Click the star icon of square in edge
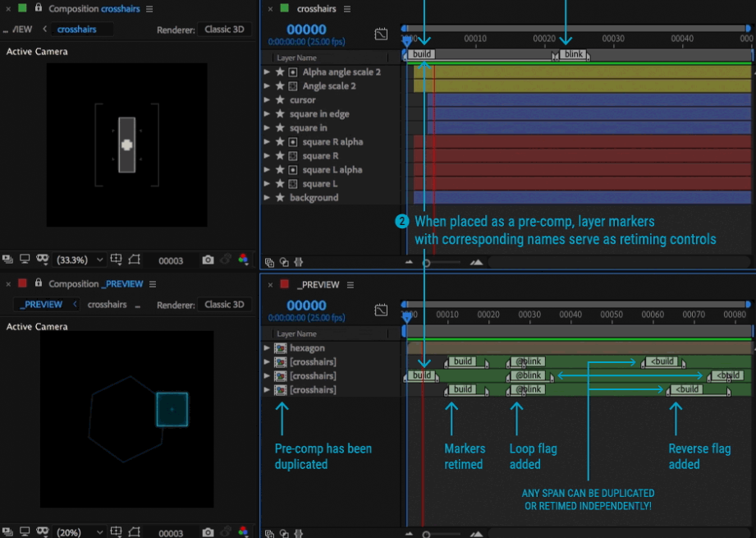This screenshot has width=756, height=538. coord(280,114)
